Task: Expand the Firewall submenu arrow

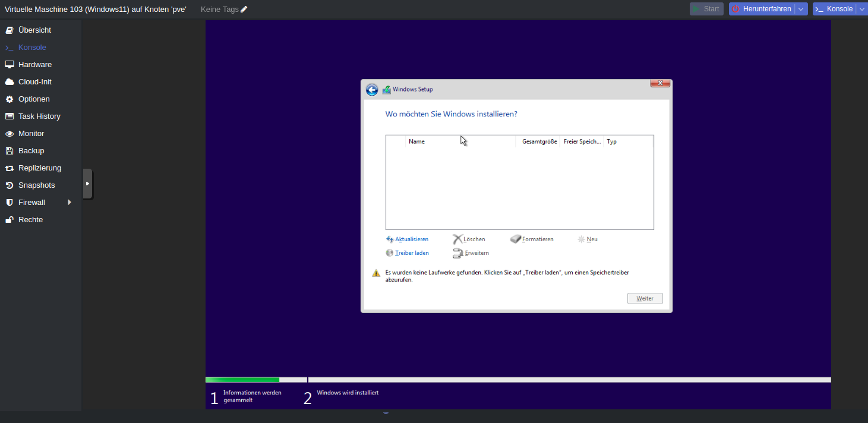Action: point(70,203)
